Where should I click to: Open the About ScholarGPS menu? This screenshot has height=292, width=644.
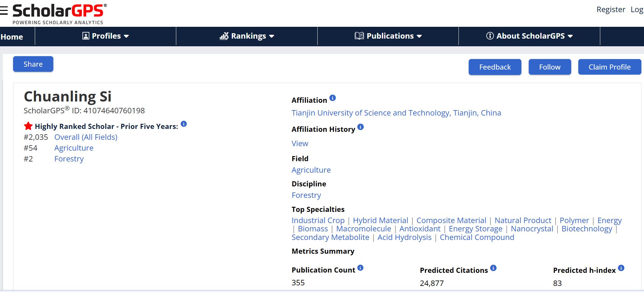point(529,36)
